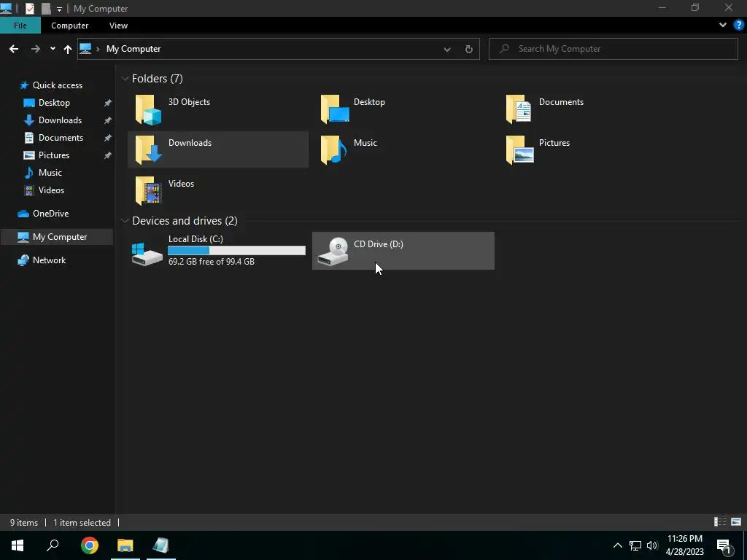The width and height of the screenshot is (747, 560).
Task: Open recent locations dropdown arrow
Action: coord(53,49)
